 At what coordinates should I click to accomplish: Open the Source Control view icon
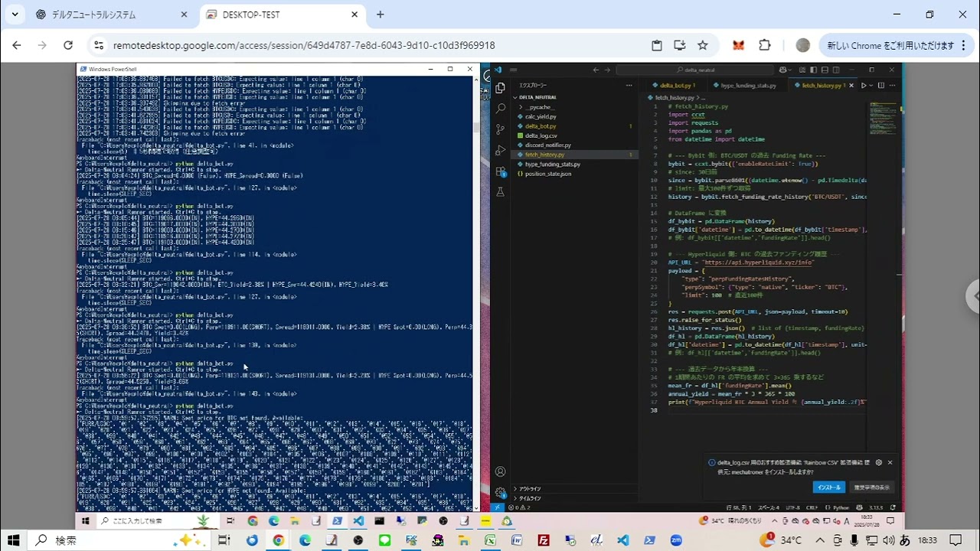(500, 129)
